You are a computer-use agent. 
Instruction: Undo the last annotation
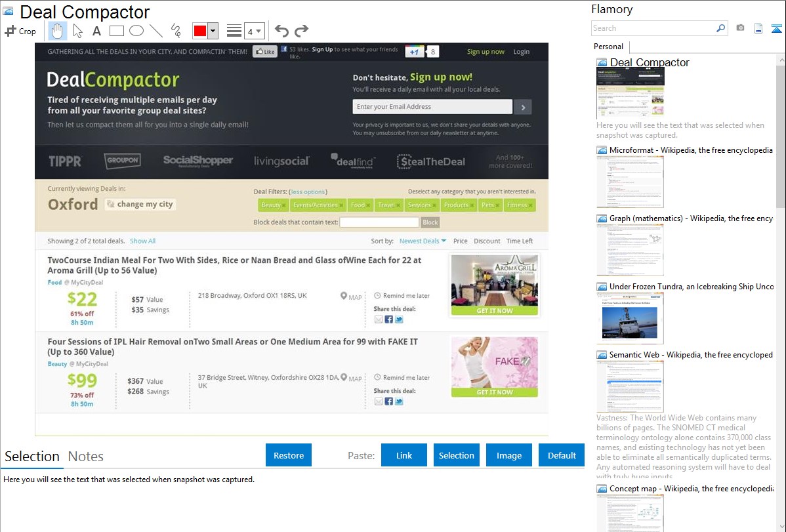point(281,31)
